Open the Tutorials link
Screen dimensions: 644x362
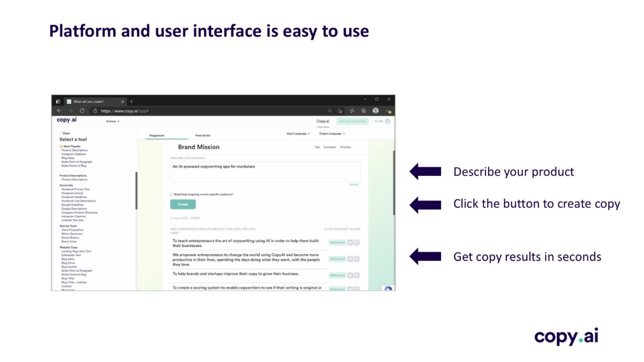(345, 147)
